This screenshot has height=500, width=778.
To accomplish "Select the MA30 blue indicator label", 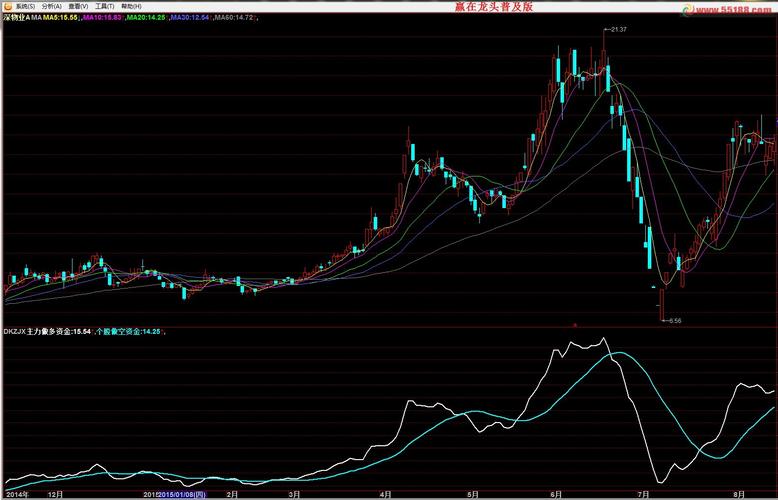I will tap(190, 17).
